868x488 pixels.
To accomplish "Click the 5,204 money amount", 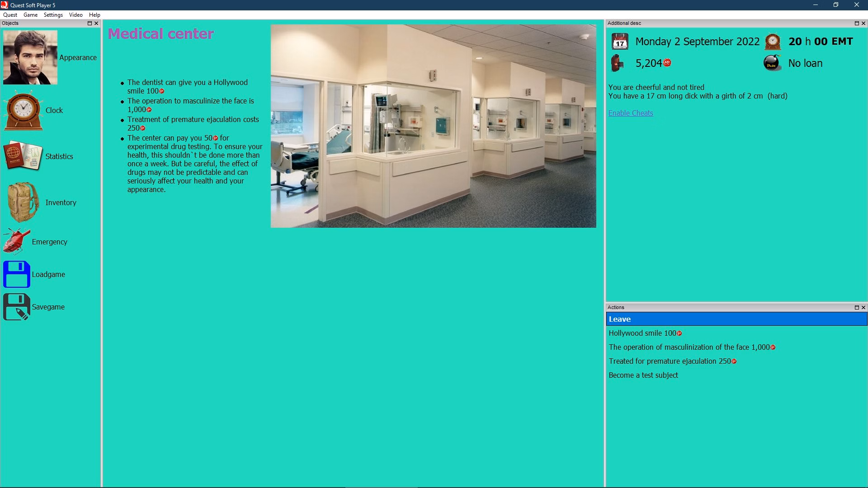I will pos(649,63).
